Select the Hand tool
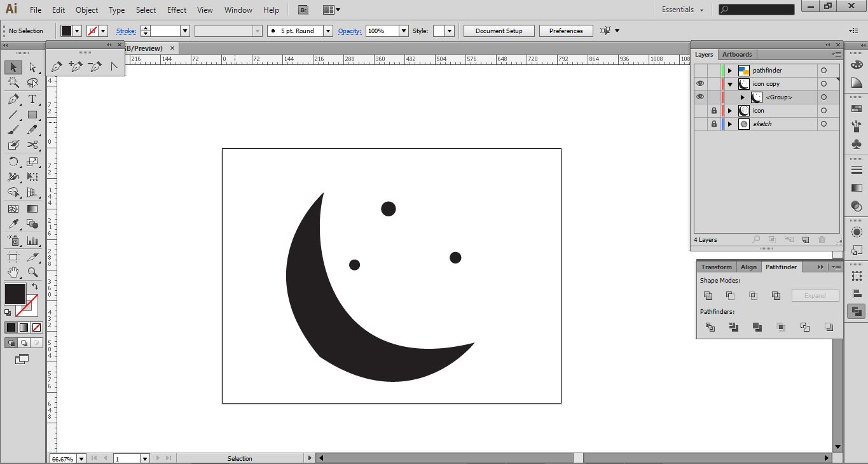The height and width of the screenshot is (464, 868). click(x=13, y=272)
